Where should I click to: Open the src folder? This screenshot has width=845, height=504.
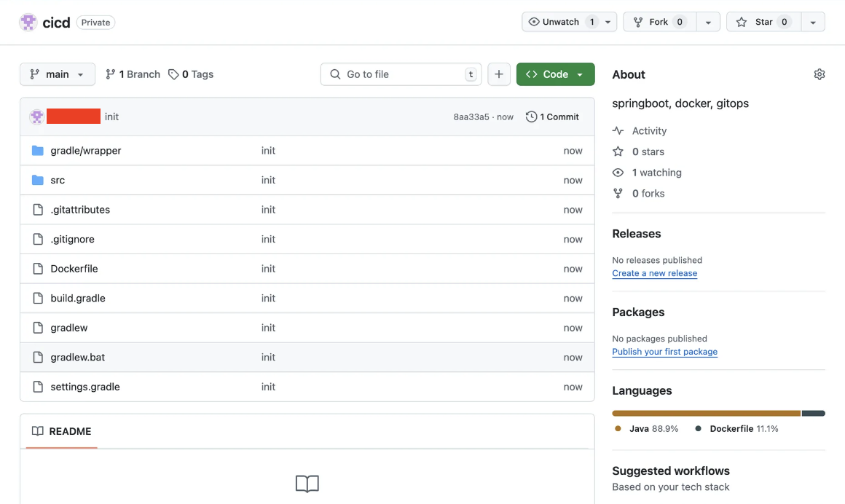[x=58, y=180]
